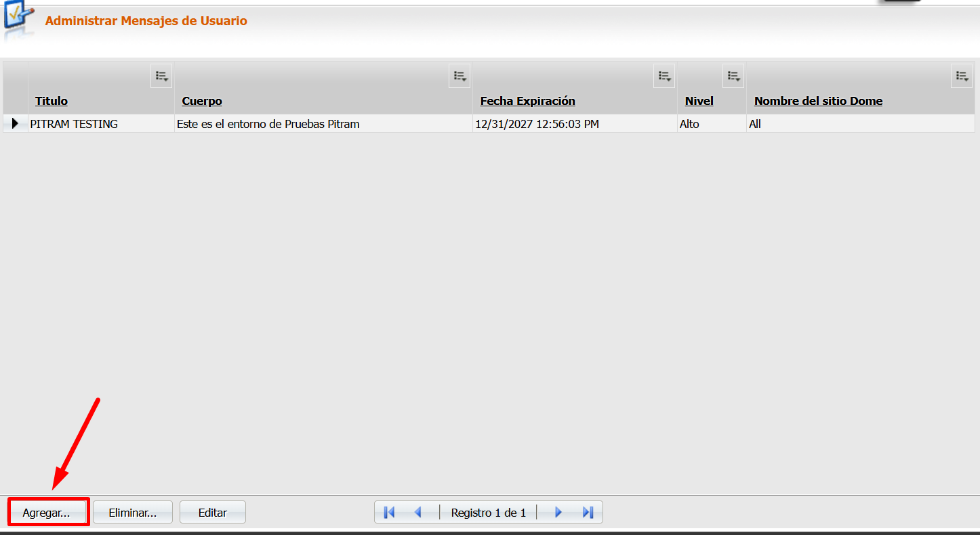Advance to the next record in pager
This screenshot has width=980, height=535.
pyautogui.click(x=558, y=513)
